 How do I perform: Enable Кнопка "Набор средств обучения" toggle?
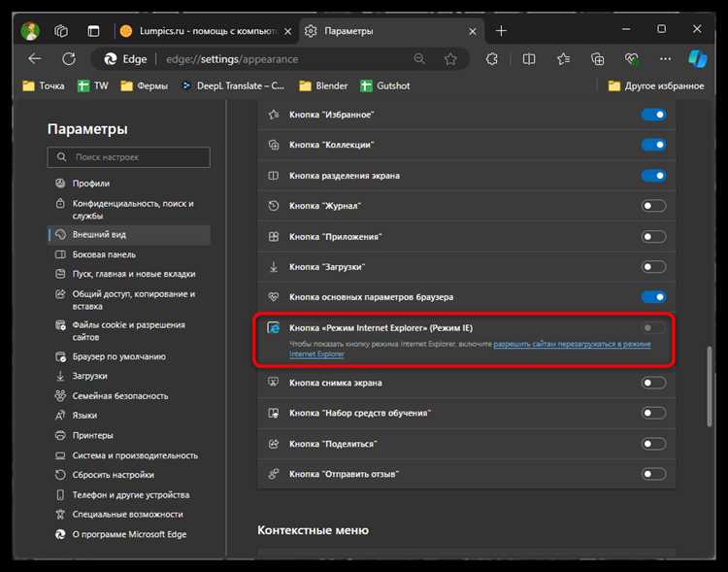click(653, 413)
